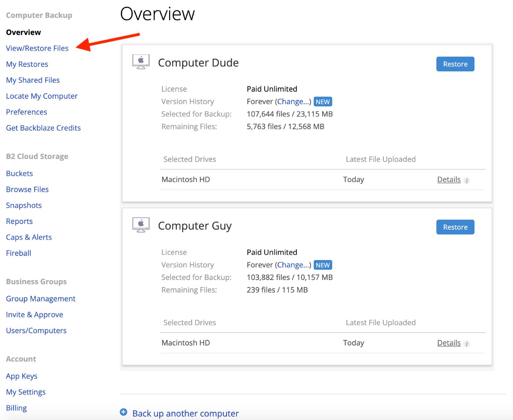Select Back up another computer

185,413
